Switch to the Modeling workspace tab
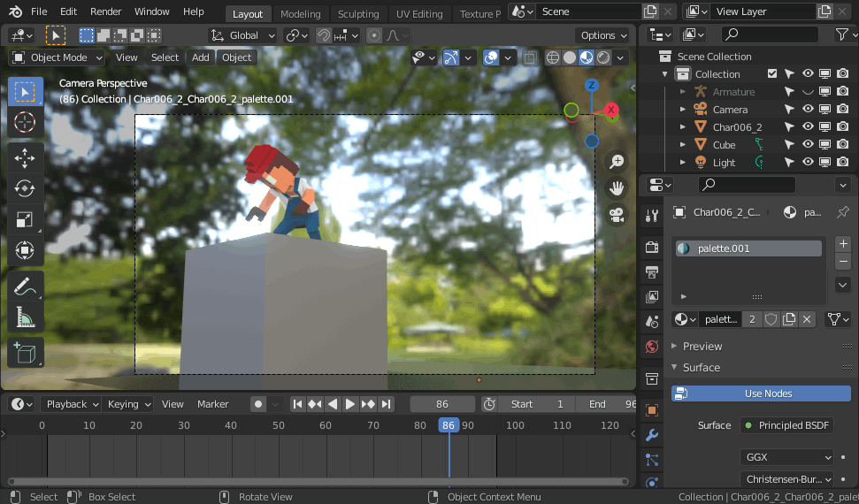Screen dimensions: 859x504 [x=300, y=14]
